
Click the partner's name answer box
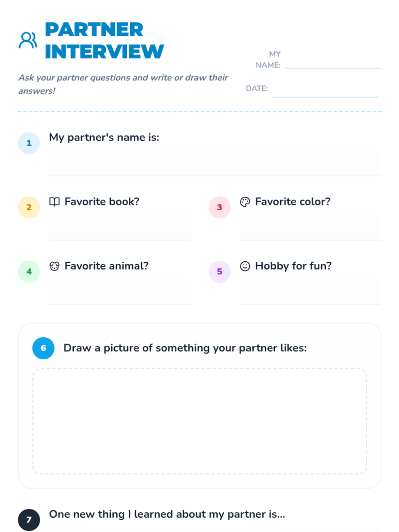(215, 163)
